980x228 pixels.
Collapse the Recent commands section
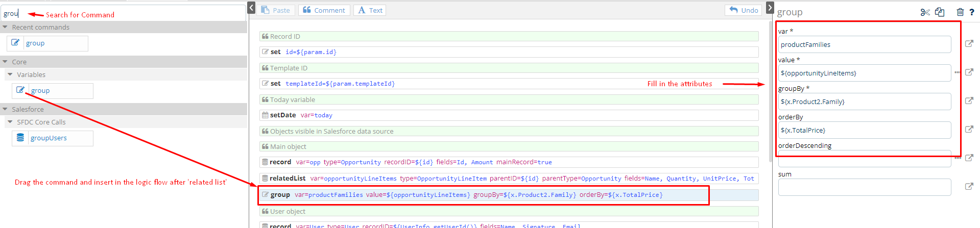(5, 27)
